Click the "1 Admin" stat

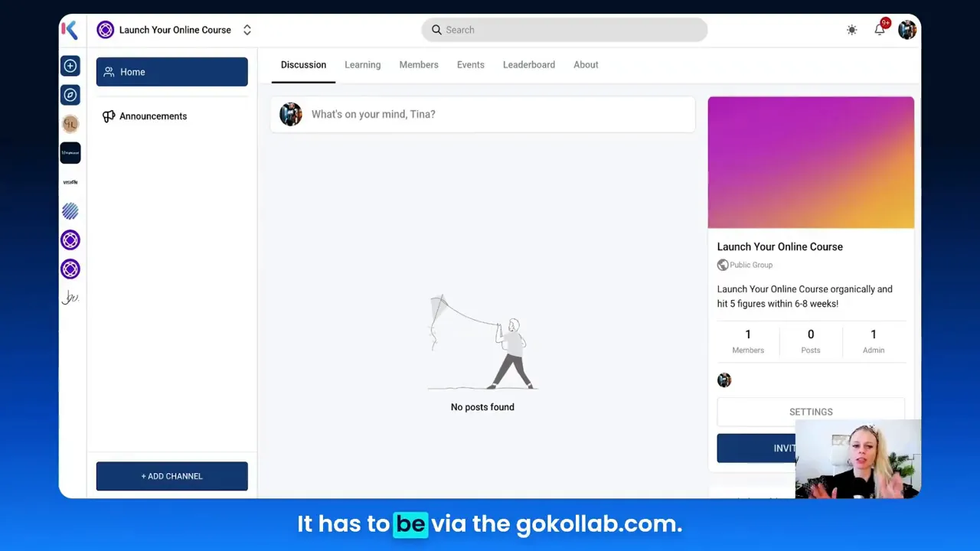(874, 341)
